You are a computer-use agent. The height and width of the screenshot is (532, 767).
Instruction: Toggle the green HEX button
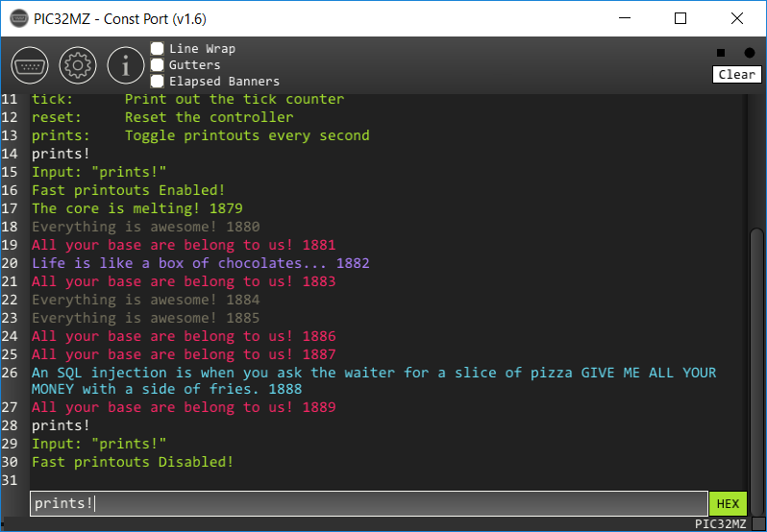point(728,503)
